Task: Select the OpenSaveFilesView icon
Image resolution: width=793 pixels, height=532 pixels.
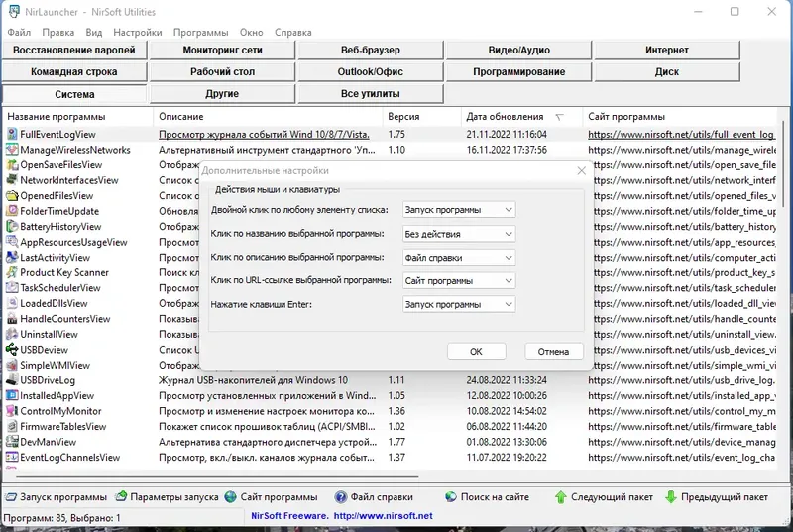Action: pos(12,165)
